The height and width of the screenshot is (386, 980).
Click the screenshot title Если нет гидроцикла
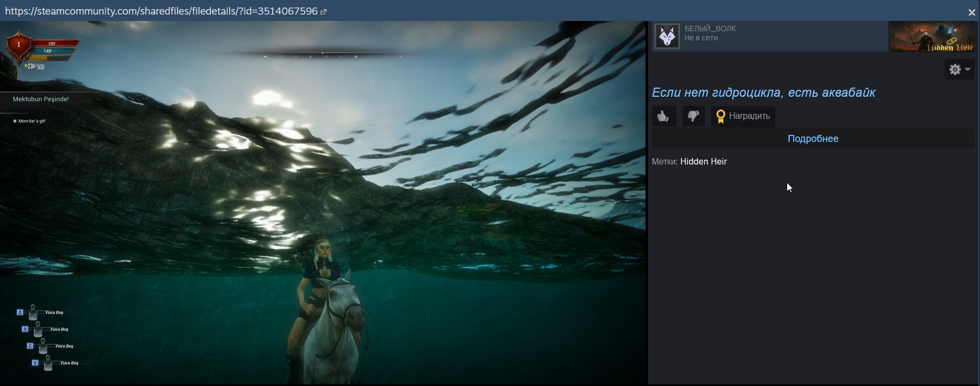764,92
